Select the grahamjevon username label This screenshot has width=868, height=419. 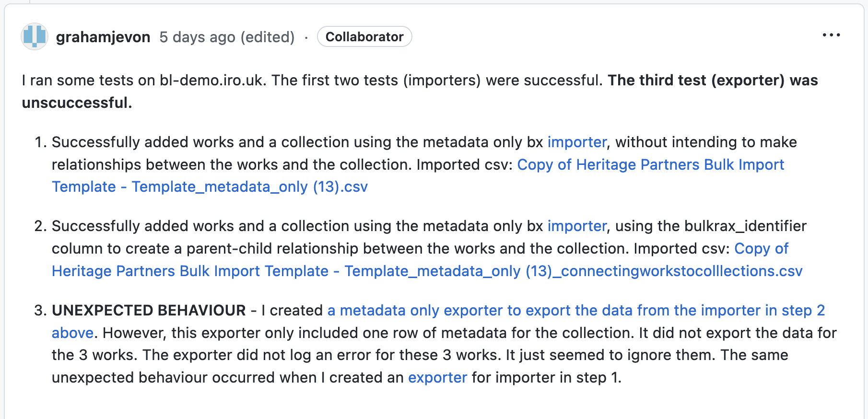tap(103, 37)
